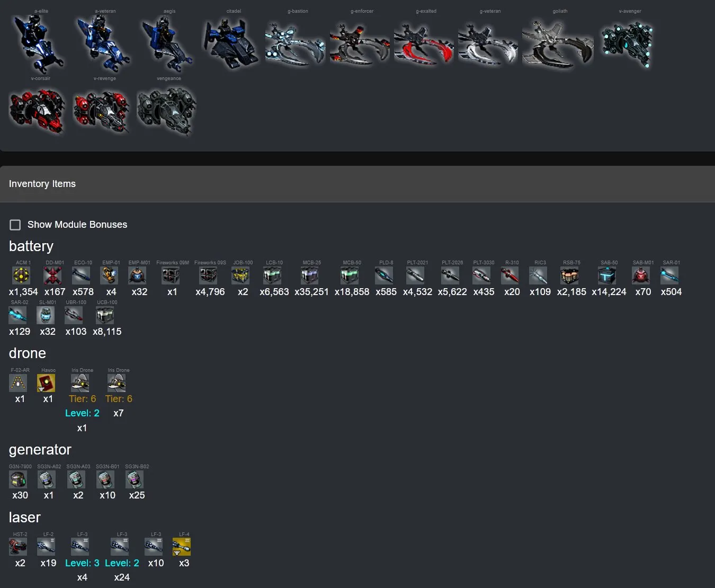Enable the Show Module Bonuses checkbox
This screenshot has width=715, height=588.
tap(15, 225)
